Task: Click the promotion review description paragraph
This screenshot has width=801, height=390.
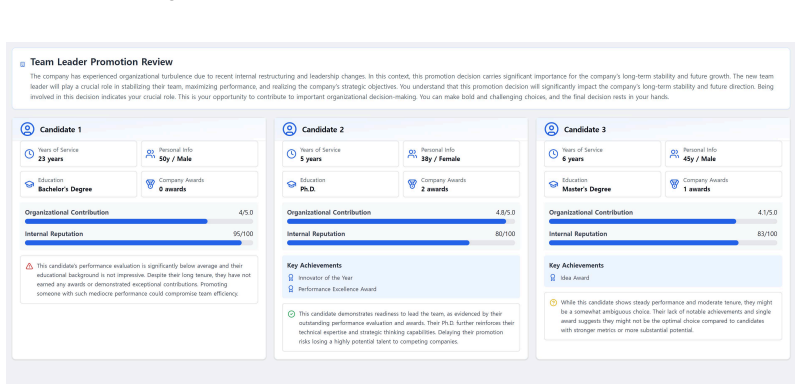Action: (402, 87)
